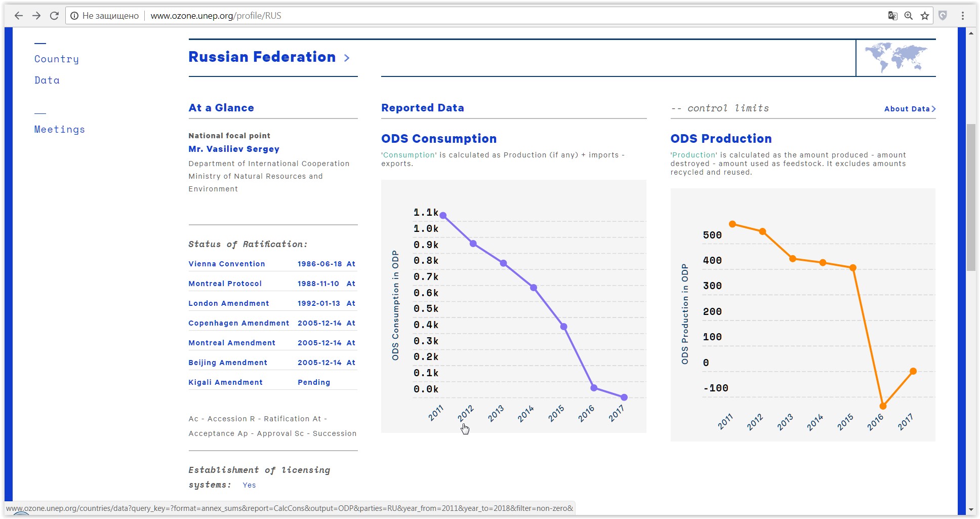Click the green 'Production' definition term
Viewport: 980px width, 519px height.
coord(694,155)
